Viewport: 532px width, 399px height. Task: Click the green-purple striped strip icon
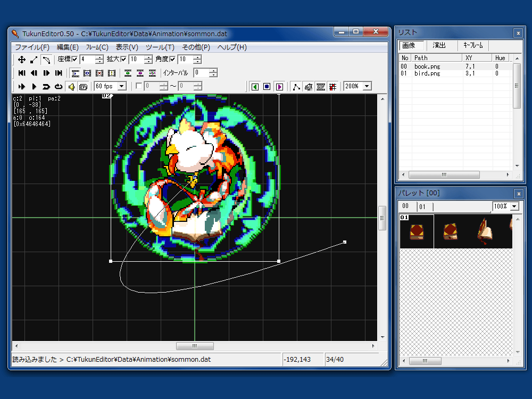152,73
